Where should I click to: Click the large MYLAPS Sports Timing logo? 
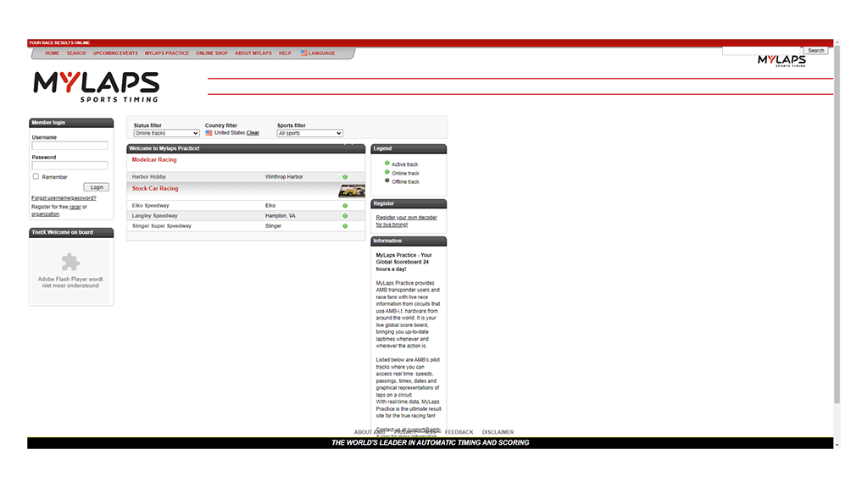pos(96,87)
